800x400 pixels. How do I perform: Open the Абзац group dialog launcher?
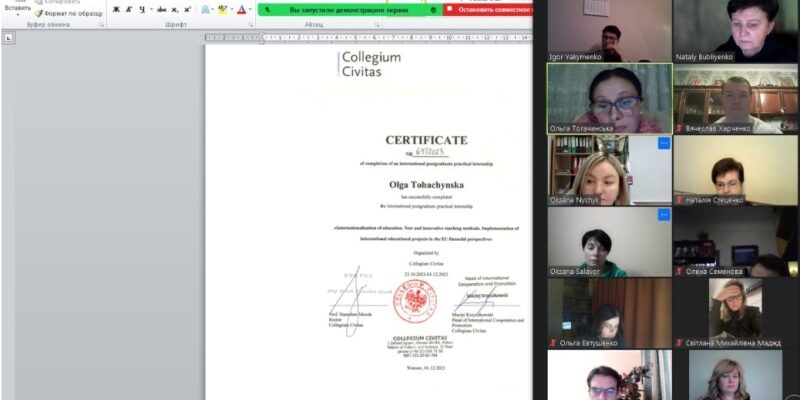pos(378,24)
